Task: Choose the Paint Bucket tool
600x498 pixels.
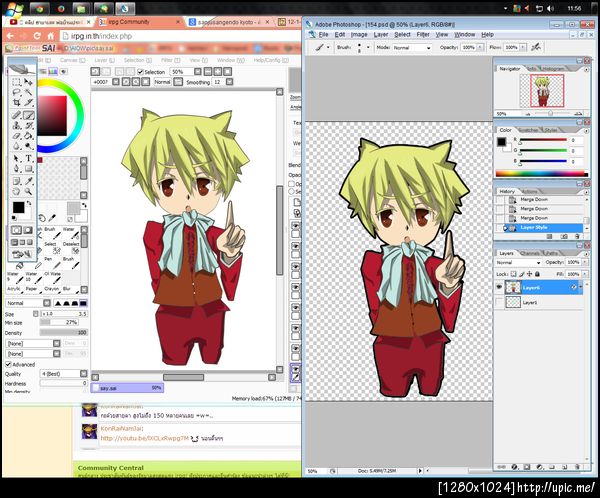Action: [29, 136]
